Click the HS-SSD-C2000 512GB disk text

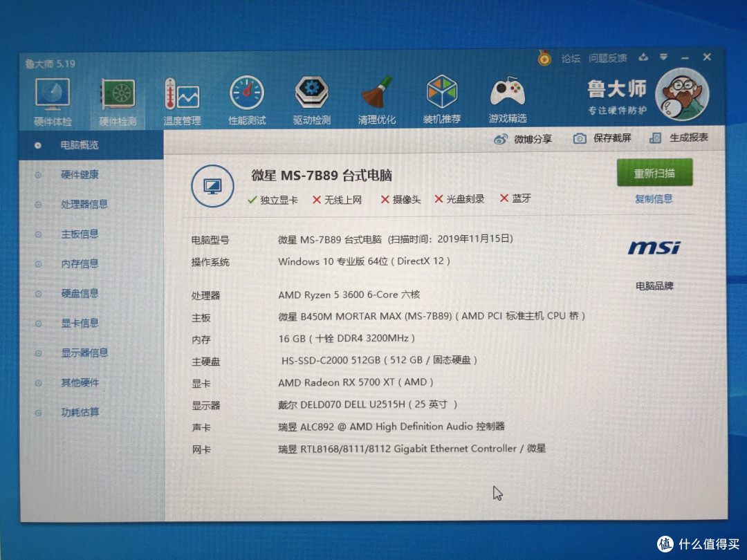(379, 360)
